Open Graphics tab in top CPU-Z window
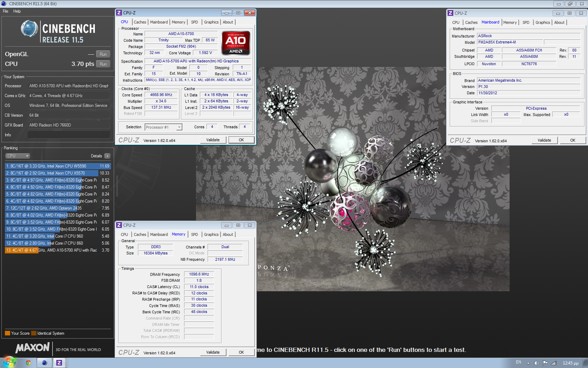Image resolution: width=588 pixels, height=368 pixels. pyautogui.click(x=211, y=22)
